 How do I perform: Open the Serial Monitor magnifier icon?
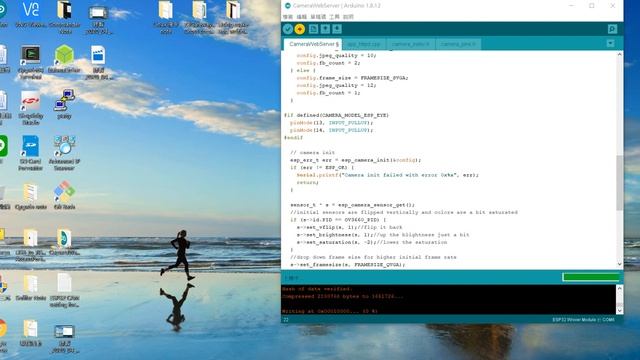tap(612, 29)
